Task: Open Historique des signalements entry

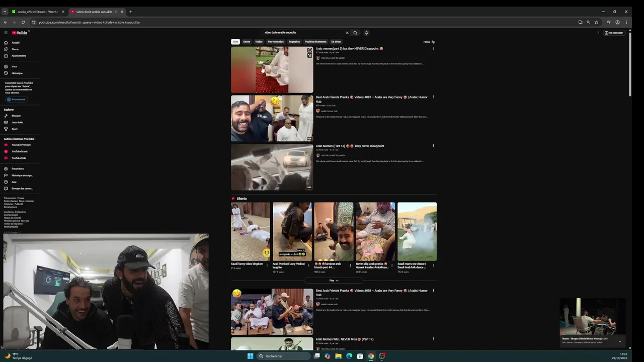Action: (22, 175)
